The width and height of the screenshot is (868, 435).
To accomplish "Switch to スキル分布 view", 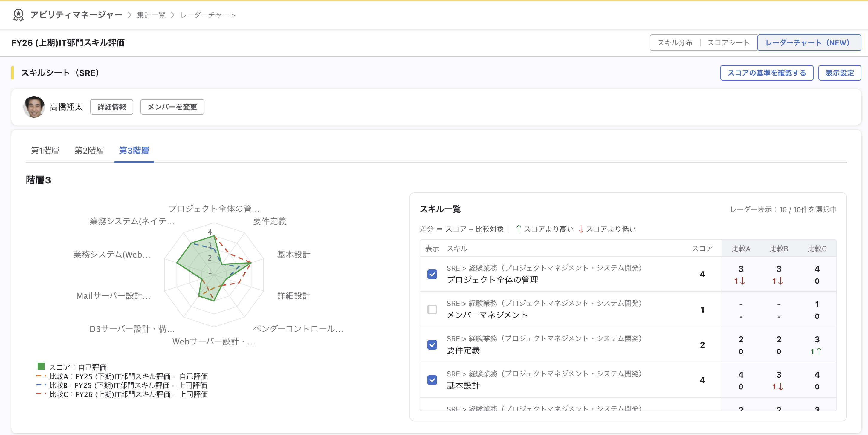I will [x=675, y=43].
